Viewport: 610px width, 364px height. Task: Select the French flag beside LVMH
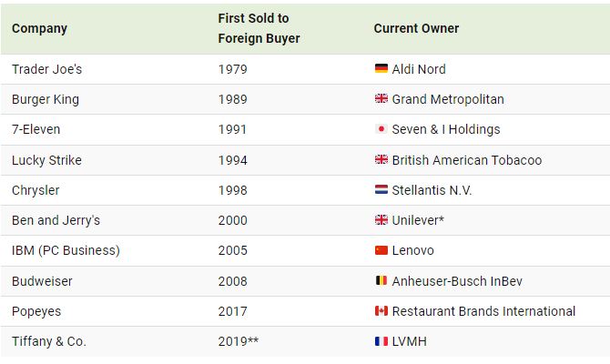pyautogui.click(x=381, y=341)
